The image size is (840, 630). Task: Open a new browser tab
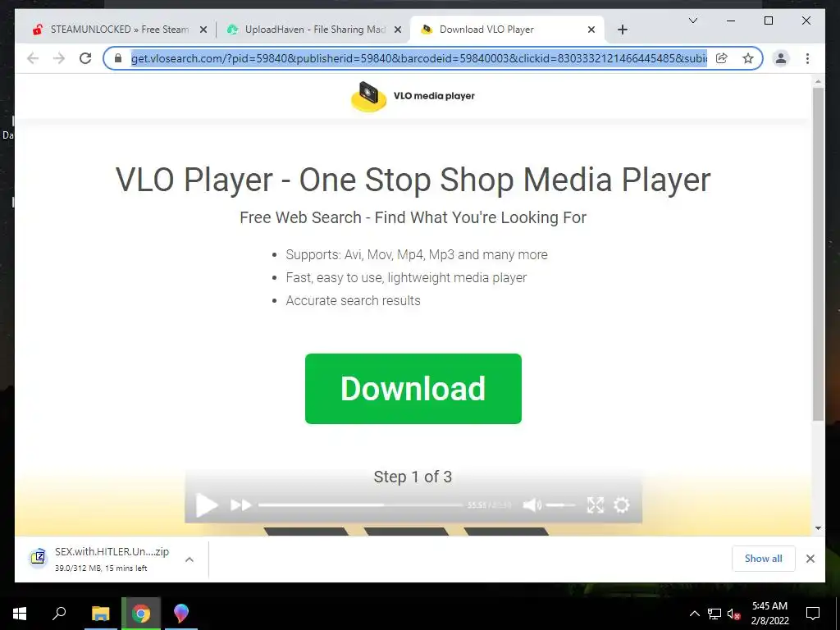tap(622, 30)
